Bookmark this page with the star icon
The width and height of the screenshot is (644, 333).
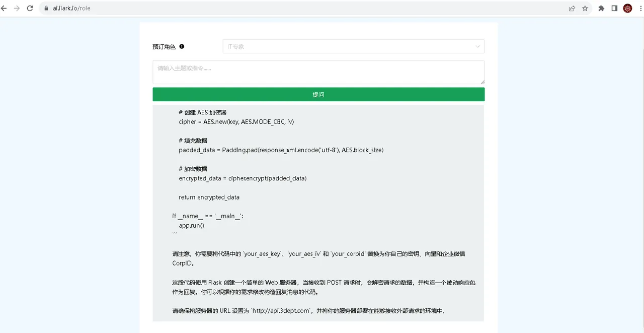[x=585, y=8]
